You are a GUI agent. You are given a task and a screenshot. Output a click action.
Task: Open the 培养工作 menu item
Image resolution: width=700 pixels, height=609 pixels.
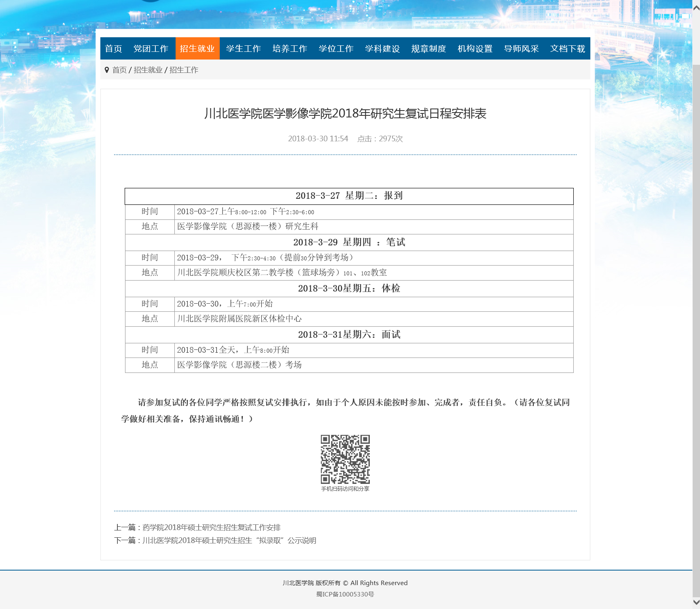[x=290, y=49]
